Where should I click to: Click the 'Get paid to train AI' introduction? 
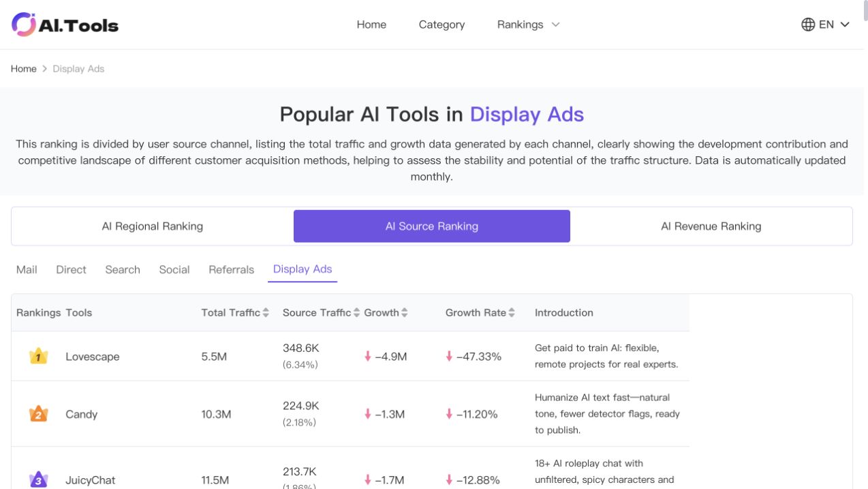coord(606,356)
